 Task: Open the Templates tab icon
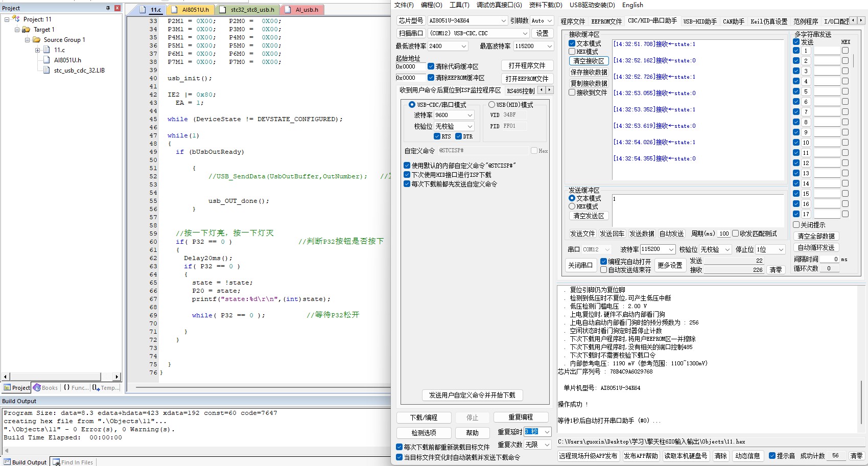coord(96,388)
